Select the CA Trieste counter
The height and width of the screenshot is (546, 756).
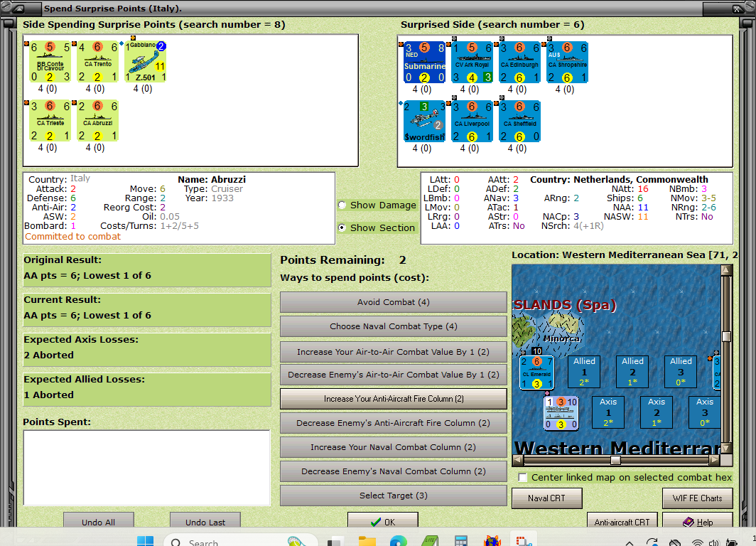(50, 119)
